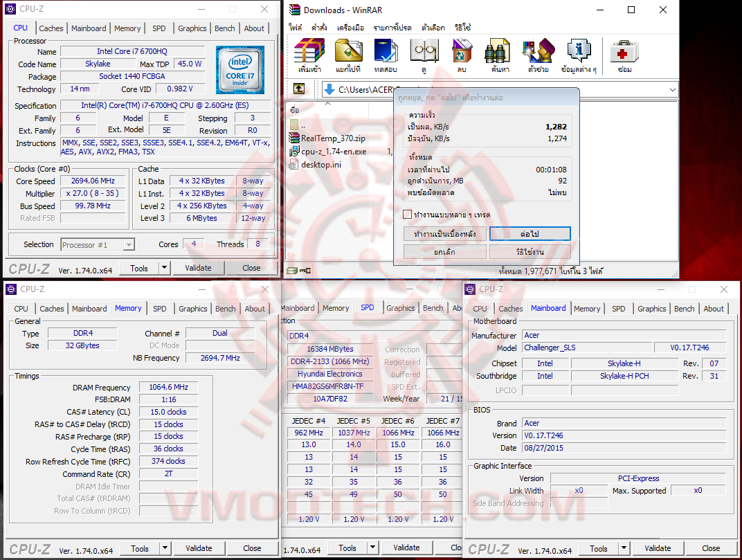Click the RealTemp_370.zip archive icon
Viewport: 742px width, 560px height.
294,138
